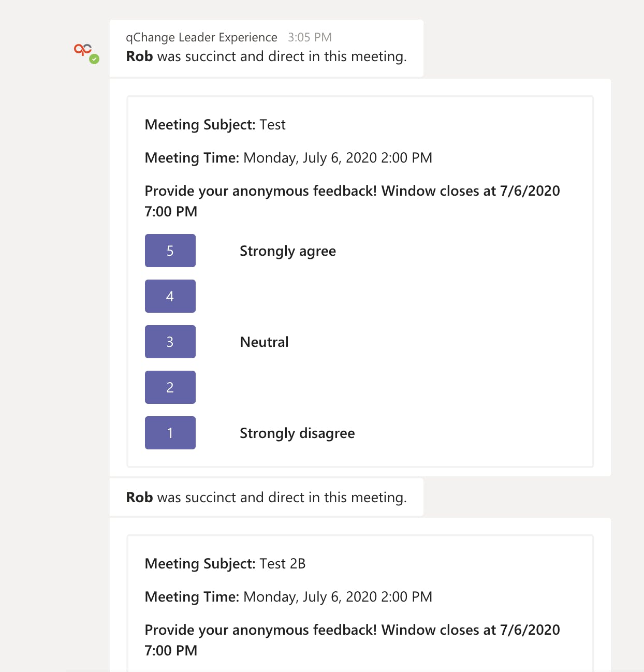Select the rating button labeled 2
Viewport: 644px width, 672px height.
click(170, 387)
